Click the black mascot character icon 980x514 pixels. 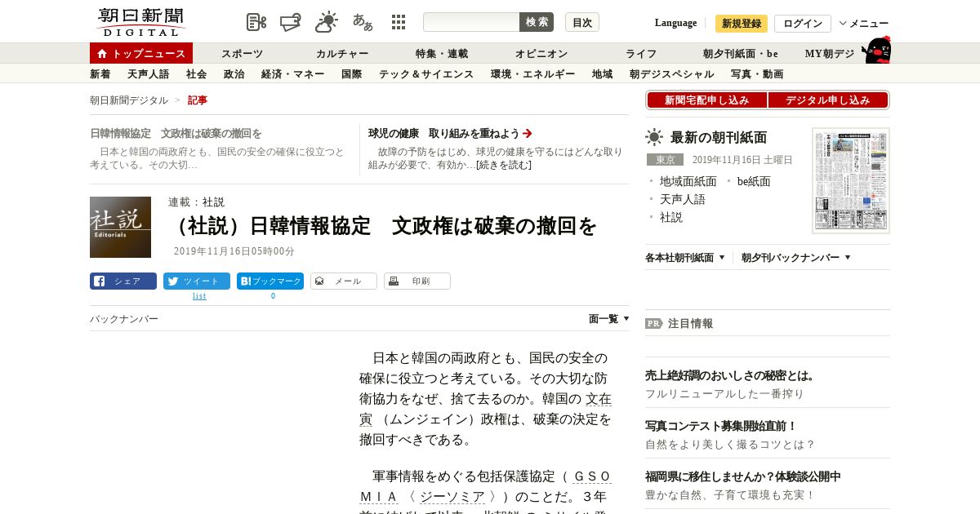(876, 50)
